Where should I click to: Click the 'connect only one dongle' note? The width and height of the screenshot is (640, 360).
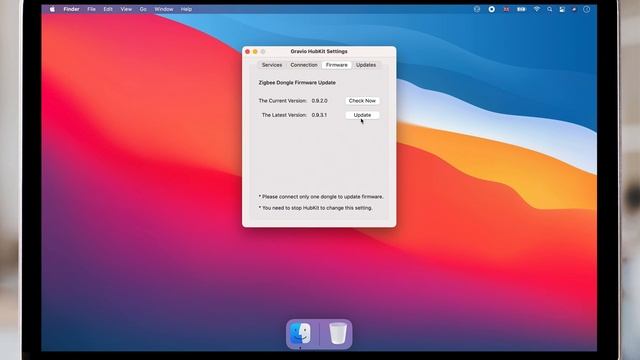321,197
